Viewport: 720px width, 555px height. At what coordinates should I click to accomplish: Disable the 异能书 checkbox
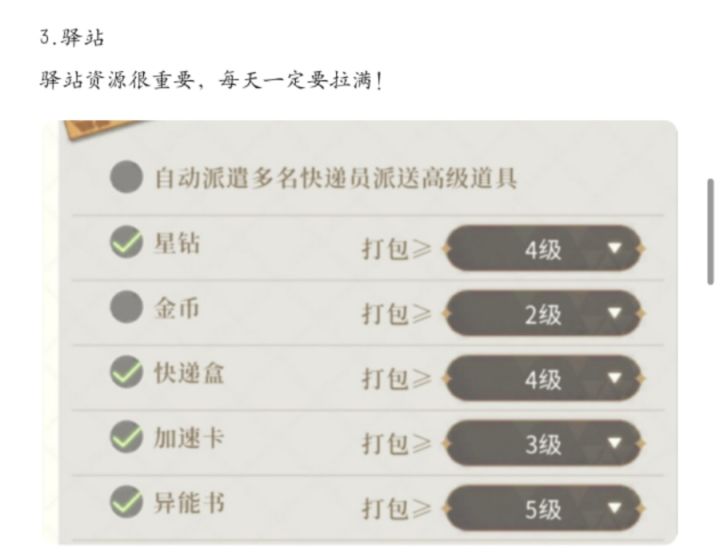[x=126, y=502]
